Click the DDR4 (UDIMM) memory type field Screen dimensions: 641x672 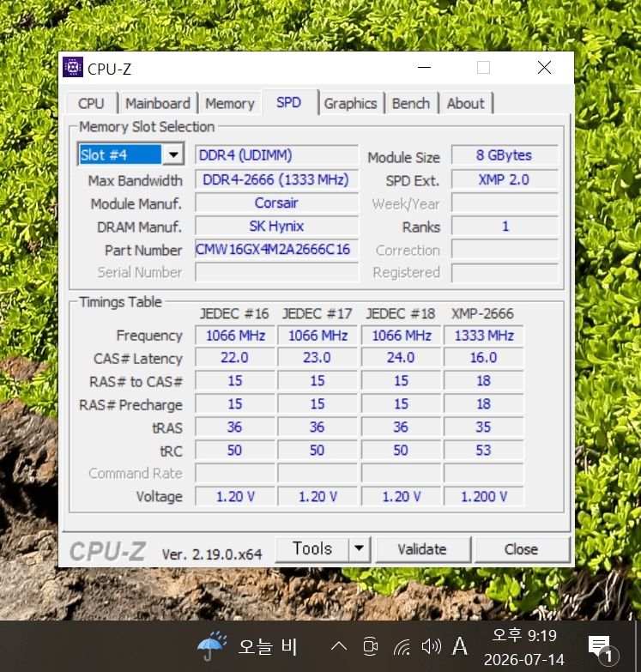click(277, 154)
